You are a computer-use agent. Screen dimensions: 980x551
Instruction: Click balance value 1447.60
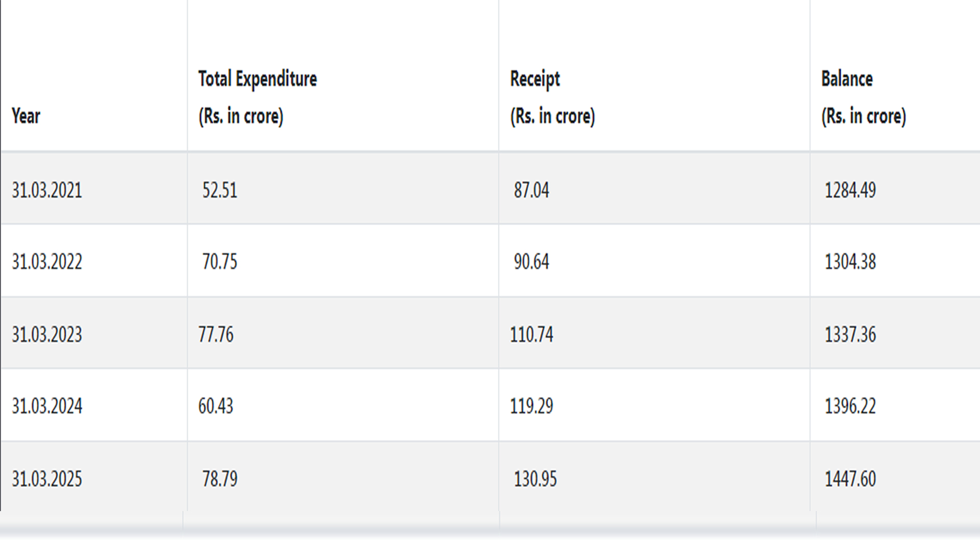pos(850,479)
